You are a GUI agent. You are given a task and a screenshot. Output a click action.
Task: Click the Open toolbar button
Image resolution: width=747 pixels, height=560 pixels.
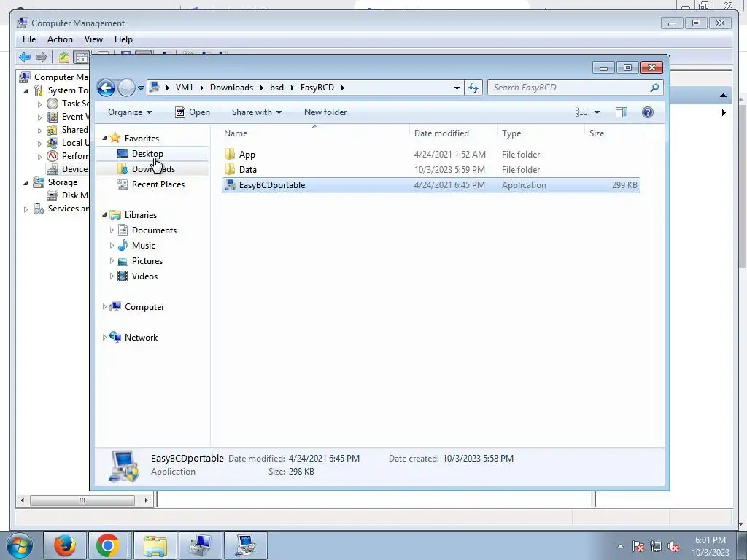tap(193, 112)
